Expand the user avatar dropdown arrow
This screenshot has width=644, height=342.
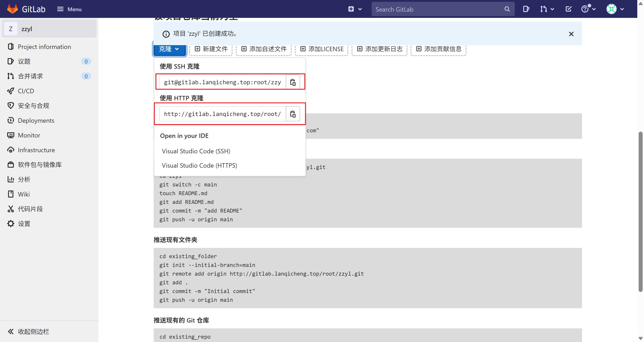(622, 9)
